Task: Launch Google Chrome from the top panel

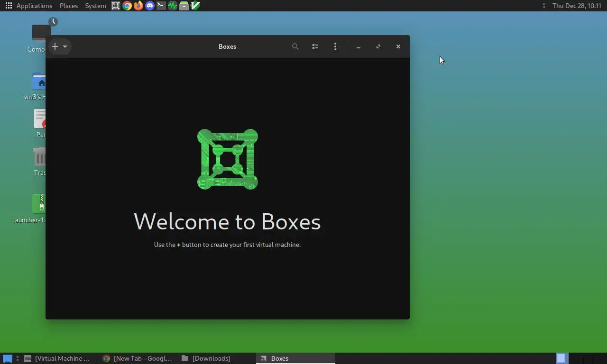Action: coord(127,6)
